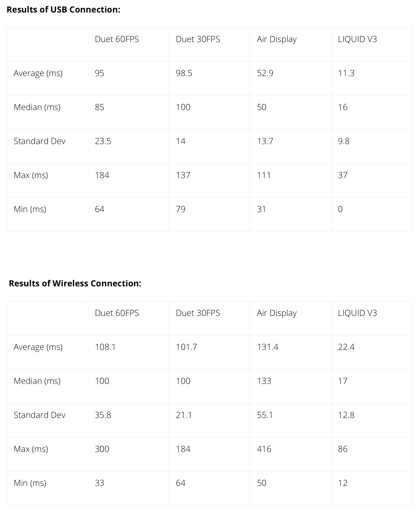Select the 137 max value cell
Screen dimensions: 420x511
[x=183, y=175]
